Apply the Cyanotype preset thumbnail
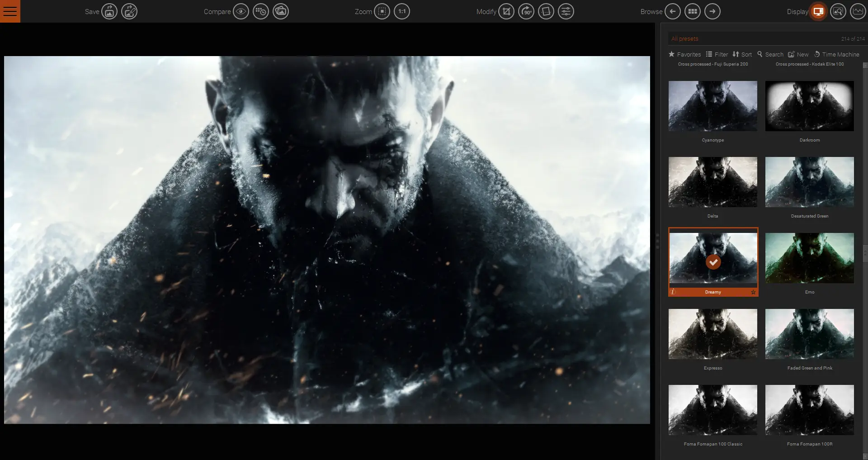This screenshot has width=868, height=460. click(x=713, y=106)
